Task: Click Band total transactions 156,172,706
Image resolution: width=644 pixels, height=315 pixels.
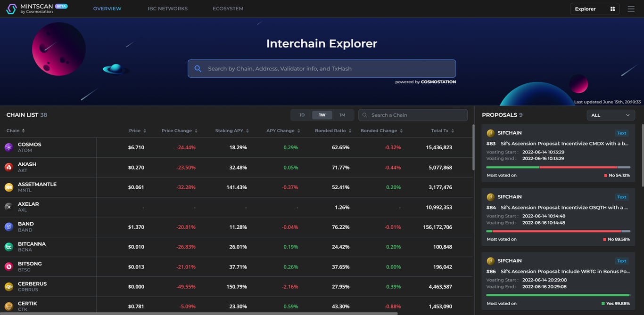Action: (x=438, y=227)
